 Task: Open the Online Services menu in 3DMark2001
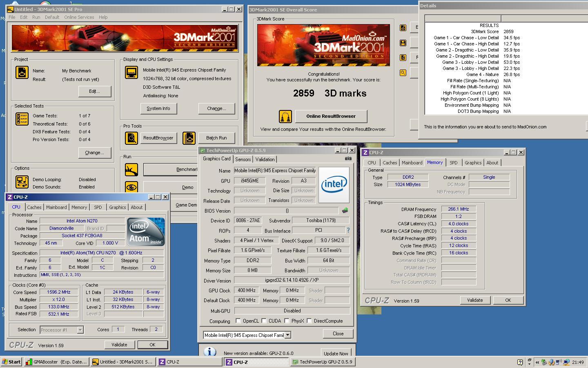[79, 17]
